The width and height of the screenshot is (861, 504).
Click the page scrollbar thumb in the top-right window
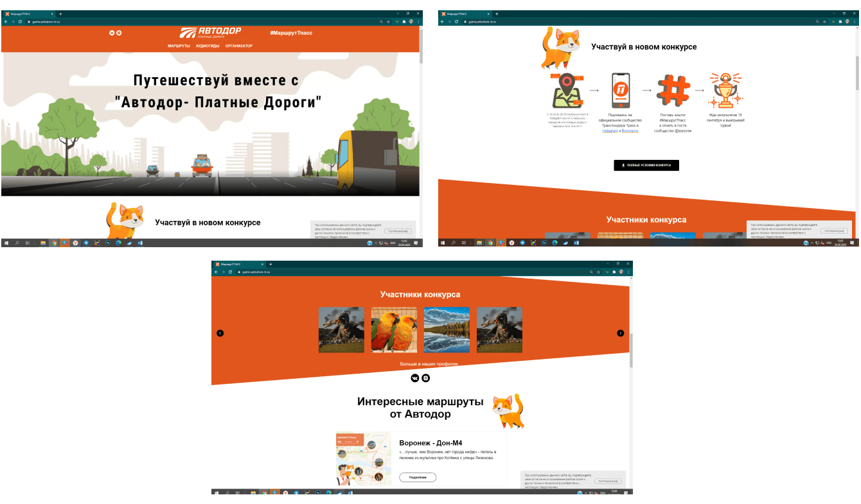tap(857, 74)
